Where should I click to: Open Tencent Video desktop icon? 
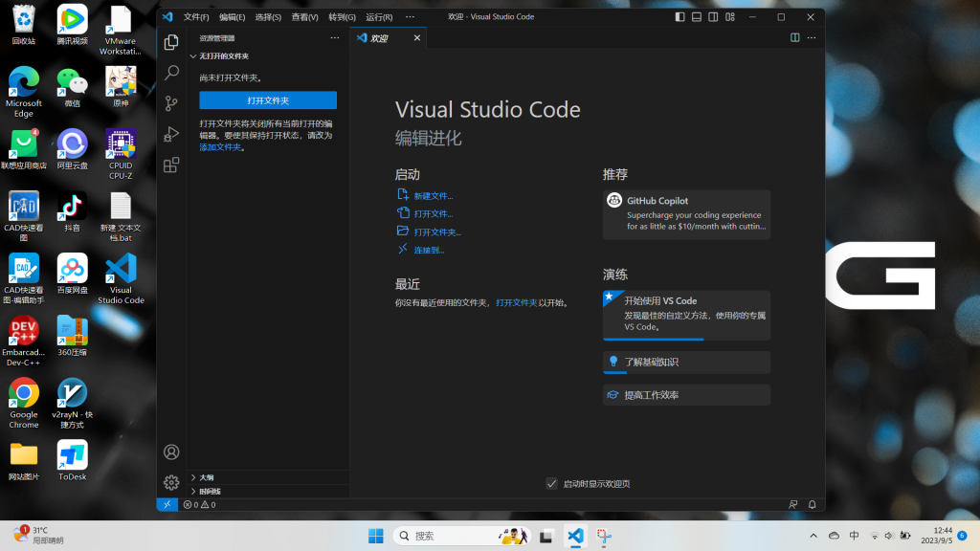(x=72, y=25)
